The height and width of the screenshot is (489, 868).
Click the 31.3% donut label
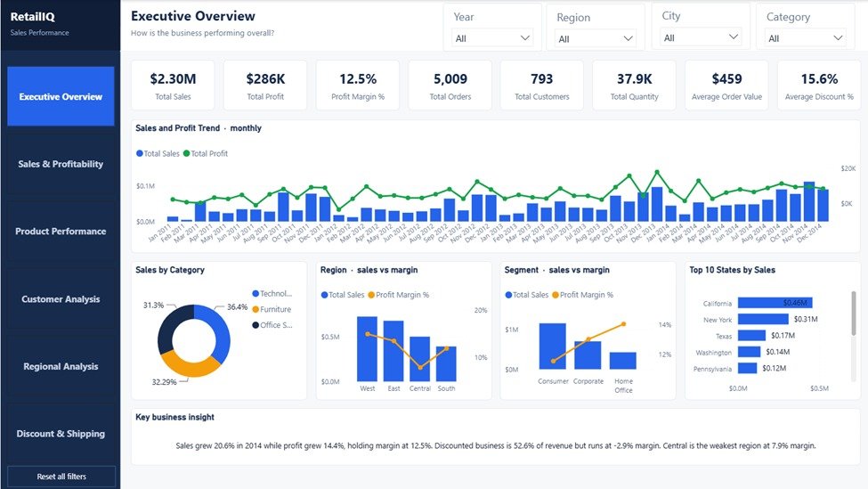[153, 306]
